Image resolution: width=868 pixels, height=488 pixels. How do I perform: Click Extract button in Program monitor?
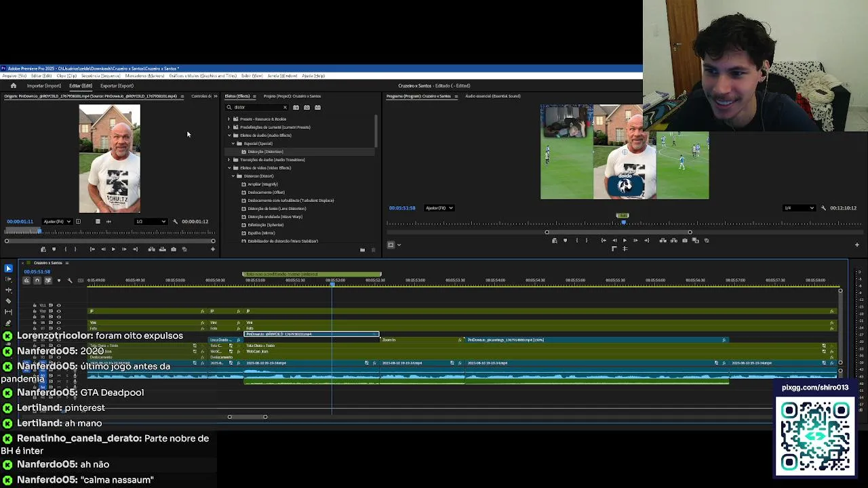[x=674, y=240]
